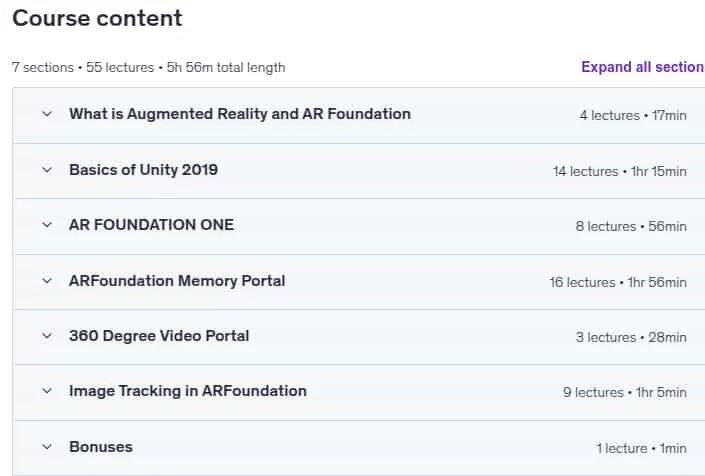Image resolution: width=705 pixels, height=476 pixels.
Task: Expand the 'Basics of Unity 2019' section title
Action: [x=143, y=170]
